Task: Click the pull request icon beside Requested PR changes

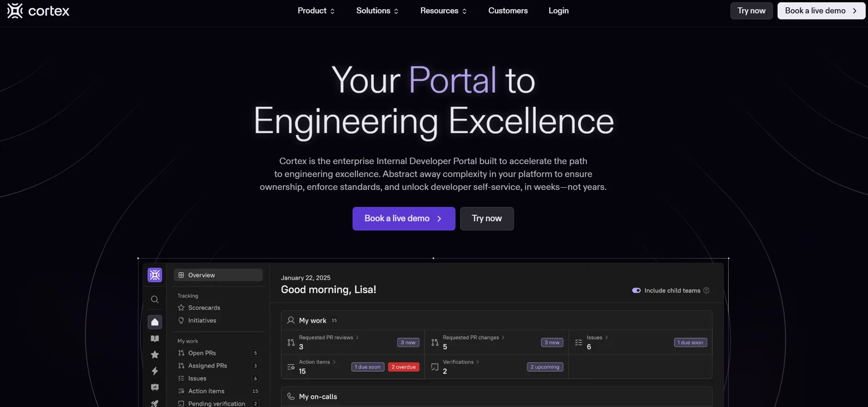Action: (x=435, y=342)
